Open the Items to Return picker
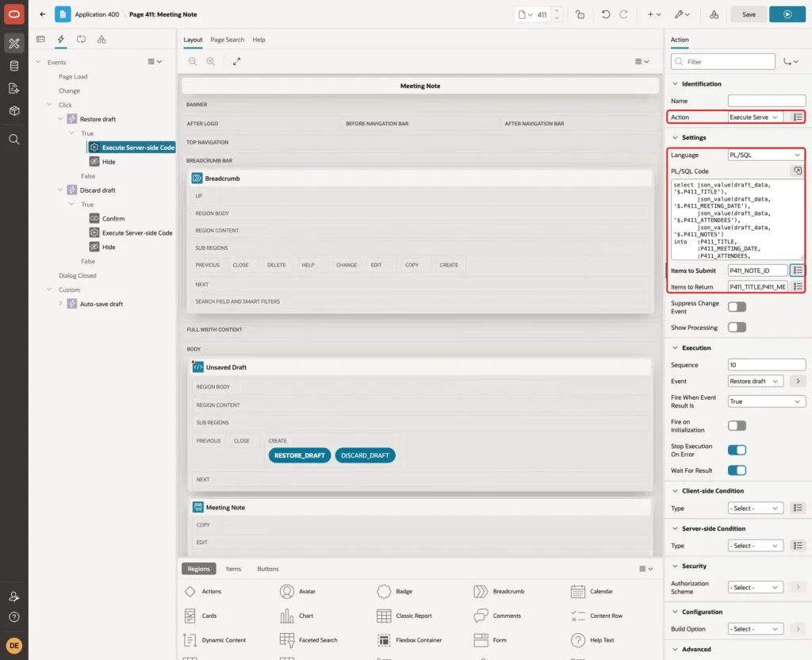812x660 pixels. (x=798, y=286)
